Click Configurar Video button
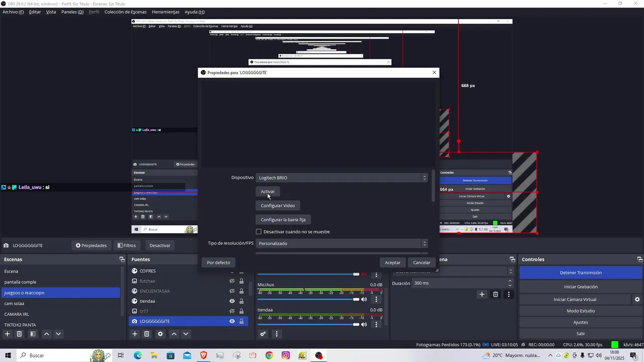This screenshot has height=362, width=644. tap(278, 206)
